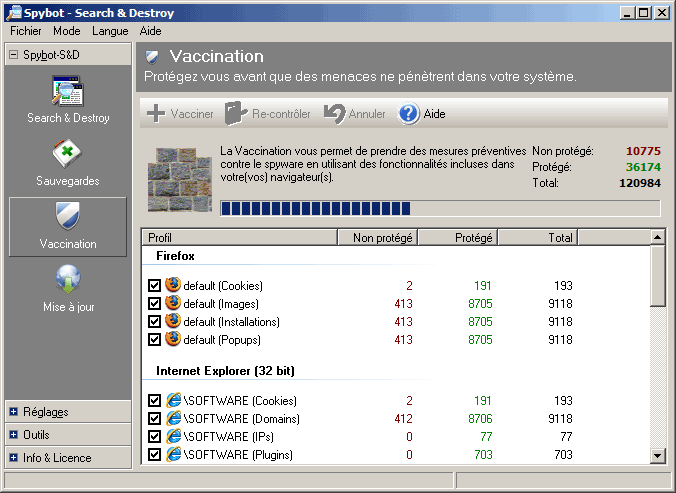The width and height of the screenshot is (676, 493).
Task: Toggle the Firefox default (Popups) checkbox
Action: tap(154, 340)
